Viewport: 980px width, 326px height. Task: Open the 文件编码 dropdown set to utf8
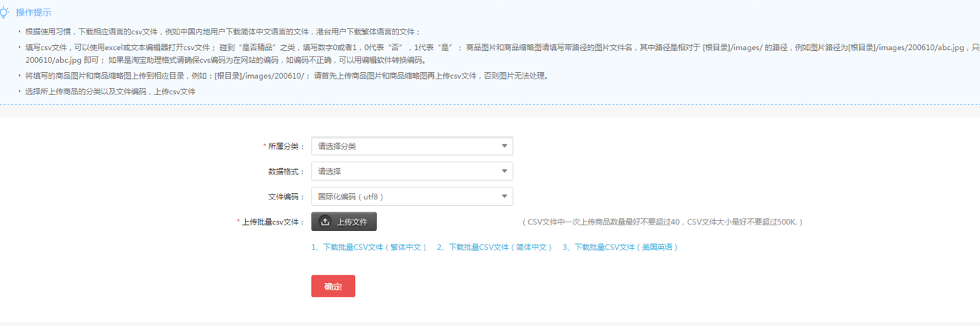(412, 197)
